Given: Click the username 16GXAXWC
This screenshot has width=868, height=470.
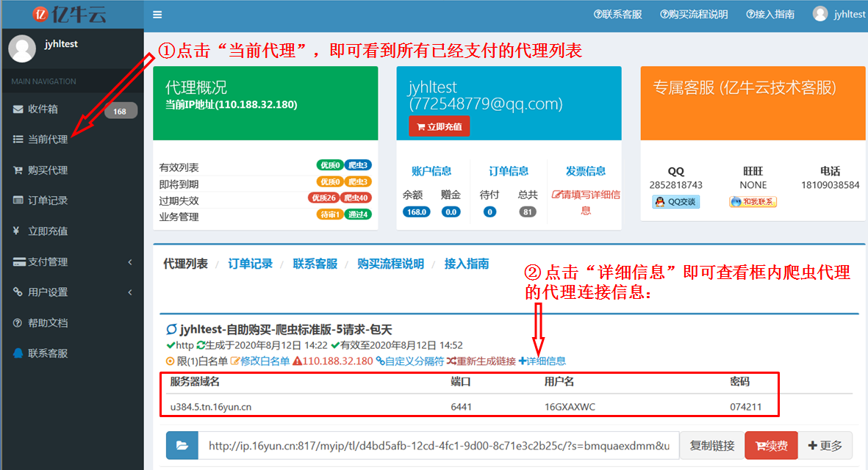Looking at the screenshot, I should (x=570, y=407).
